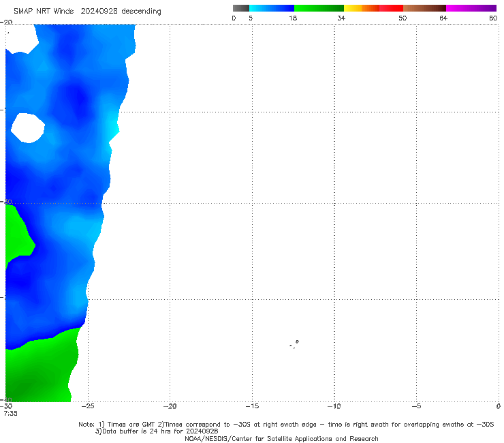Click the white circular data gap in the swath
The width and height of the screenshot is (504, 443).
point(28,128)
